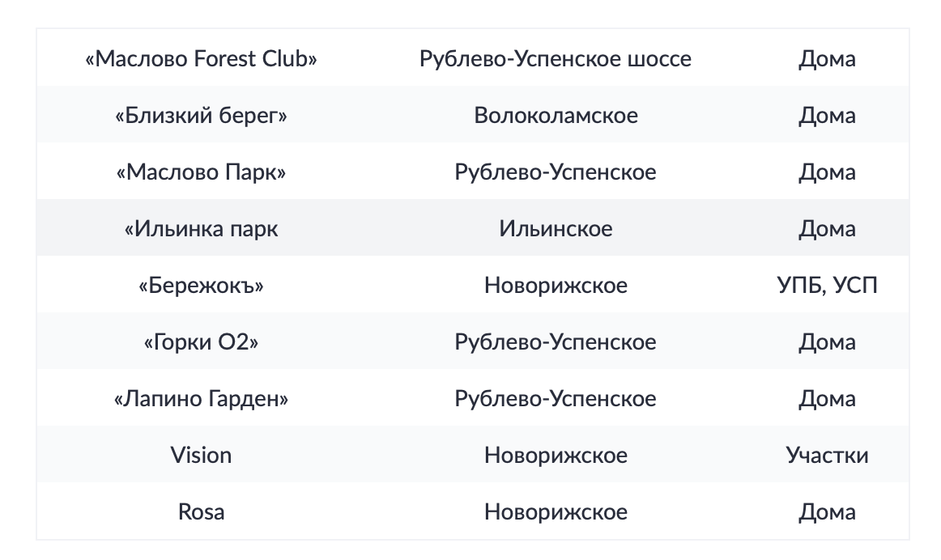Viewport: 941px width, 560px height.
Task: Select Новорижское in the «Бережокъ» row
Action: pos(556,286)
